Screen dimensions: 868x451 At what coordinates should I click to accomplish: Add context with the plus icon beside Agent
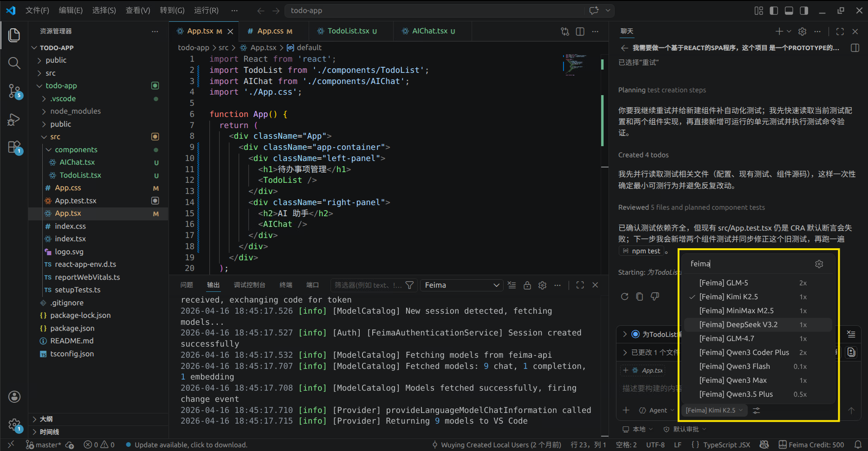pyautogui.click(x=626, y=410)
